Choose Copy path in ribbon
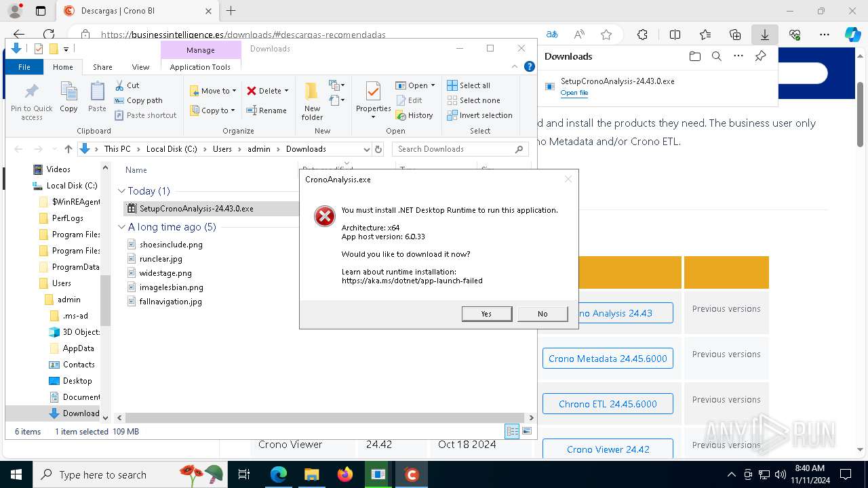868x488 pixels. (x=138, y=100)
